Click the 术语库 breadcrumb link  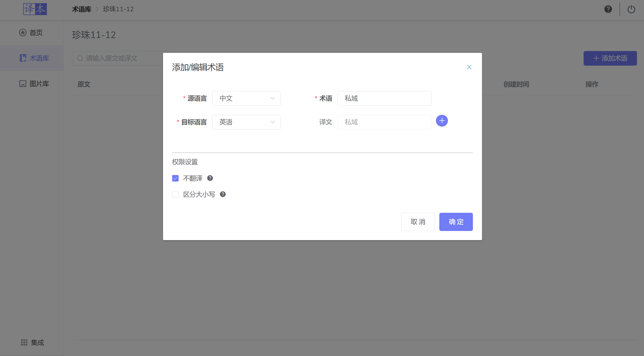click(82, 9)
